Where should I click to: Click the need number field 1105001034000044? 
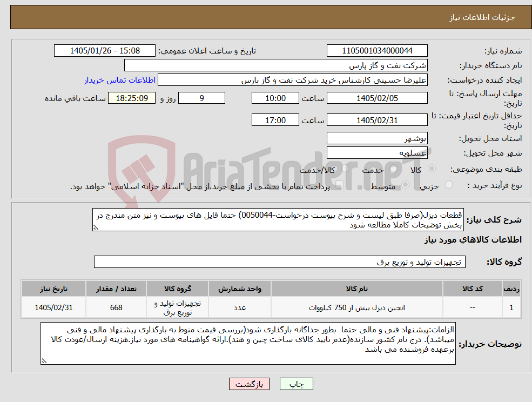[377, 51]
